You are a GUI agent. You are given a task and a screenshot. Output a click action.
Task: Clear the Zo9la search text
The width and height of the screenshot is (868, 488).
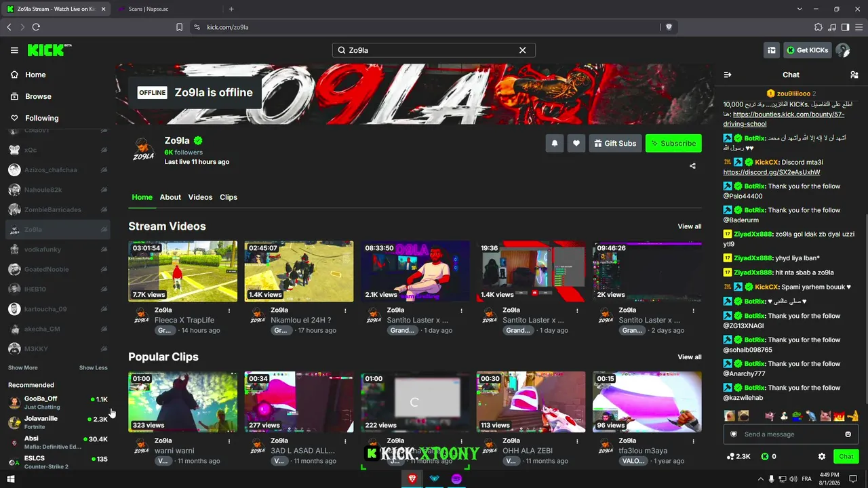click(522, 50)
